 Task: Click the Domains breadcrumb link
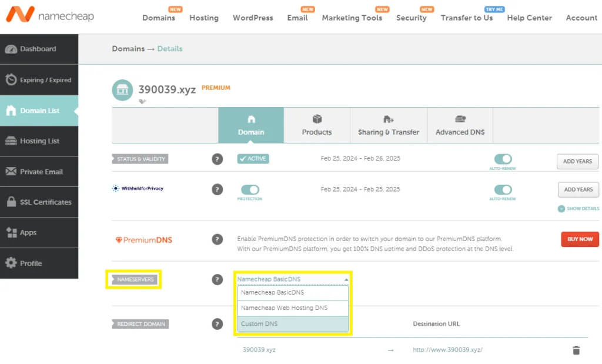(x=128, y=49)
